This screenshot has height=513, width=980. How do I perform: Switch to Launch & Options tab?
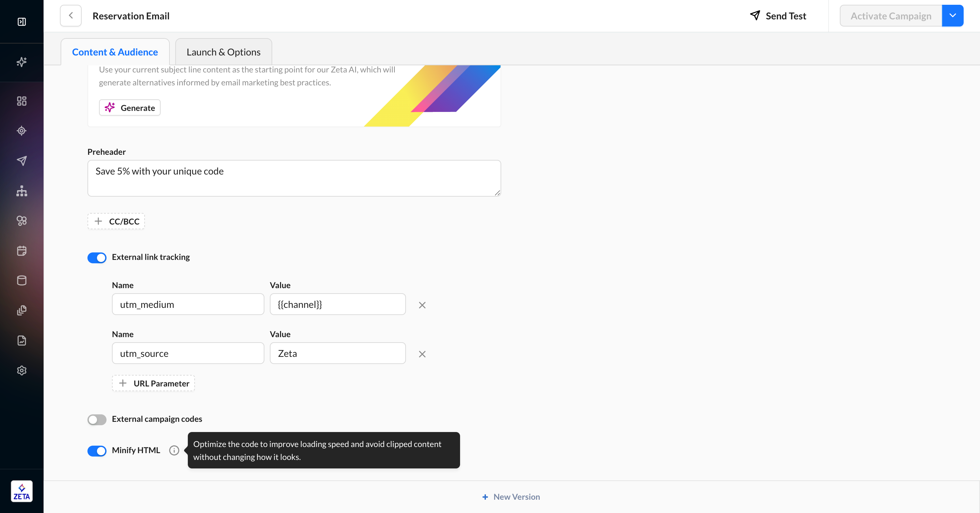tap(223, 52)
